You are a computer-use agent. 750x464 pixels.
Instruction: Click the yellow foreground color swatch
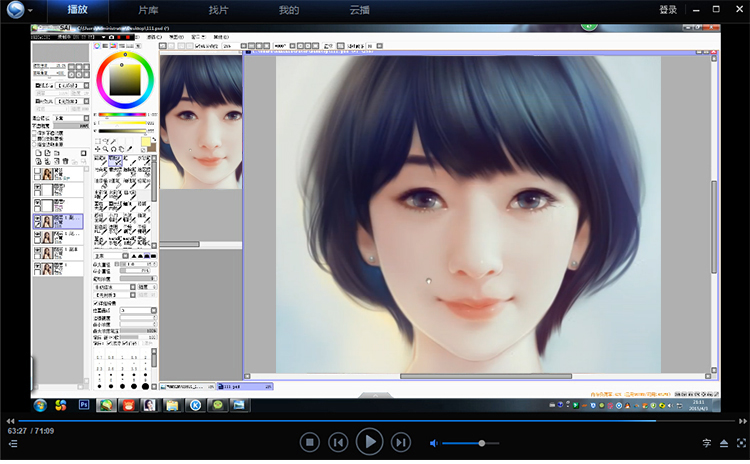click(x=145, y=142)
